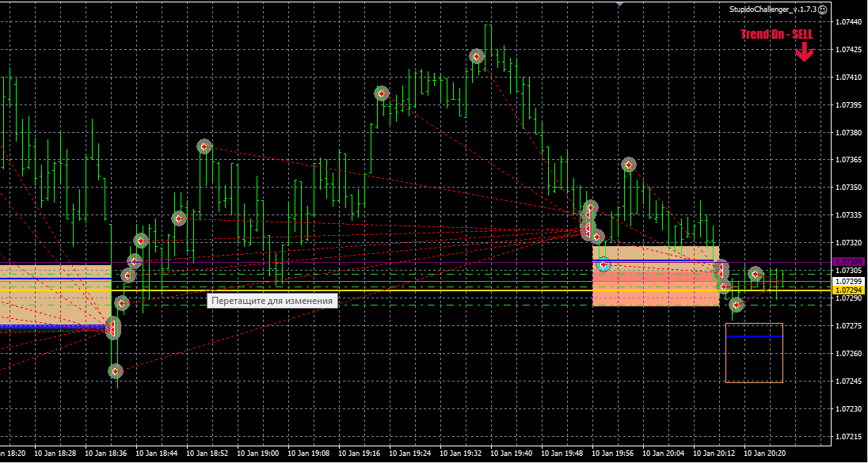Click the 10 Jan 20:20 time label

click(766, 453)
